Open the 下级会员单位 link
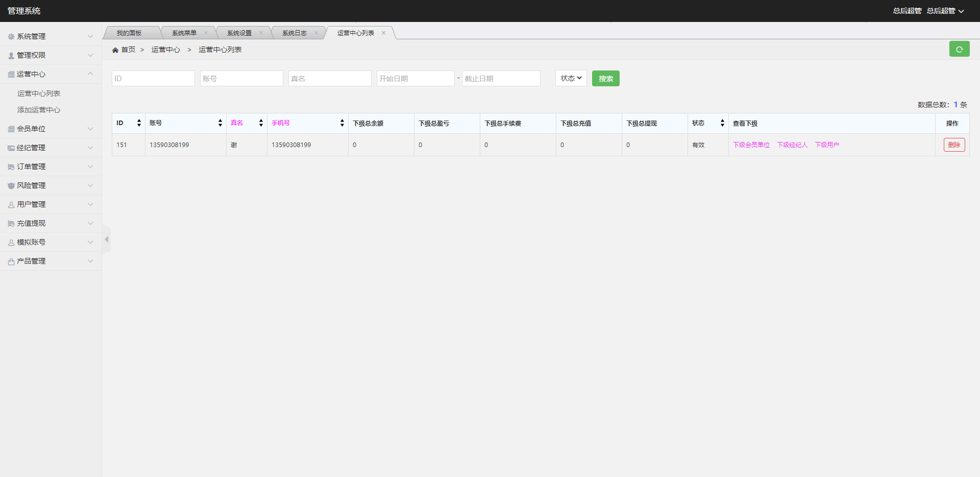This screenshot has width=980, height=477. point(751,145)
